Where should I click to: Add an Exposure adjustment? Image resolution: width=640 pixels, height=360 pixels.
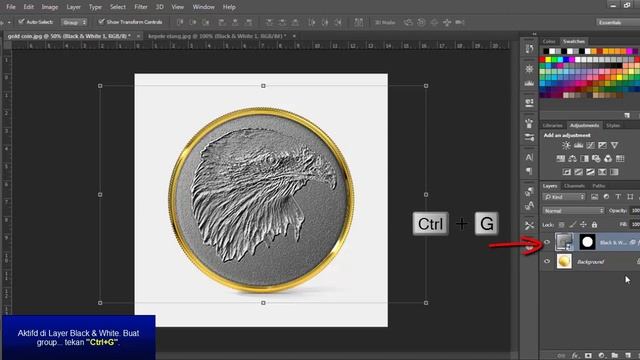(x=602, y=145)
